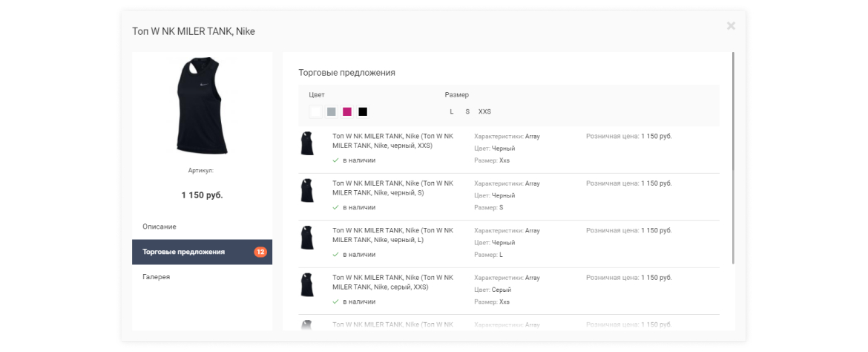Open the offer titled серый, XXS
This screenshot has height=352, width=868.
tap(392, 282)
